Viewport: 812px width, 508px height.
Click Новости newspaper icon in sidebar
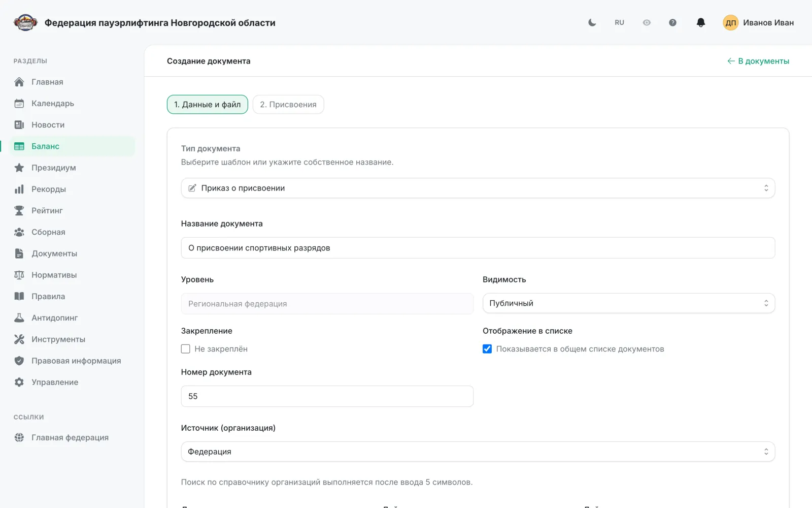point(19,124)
